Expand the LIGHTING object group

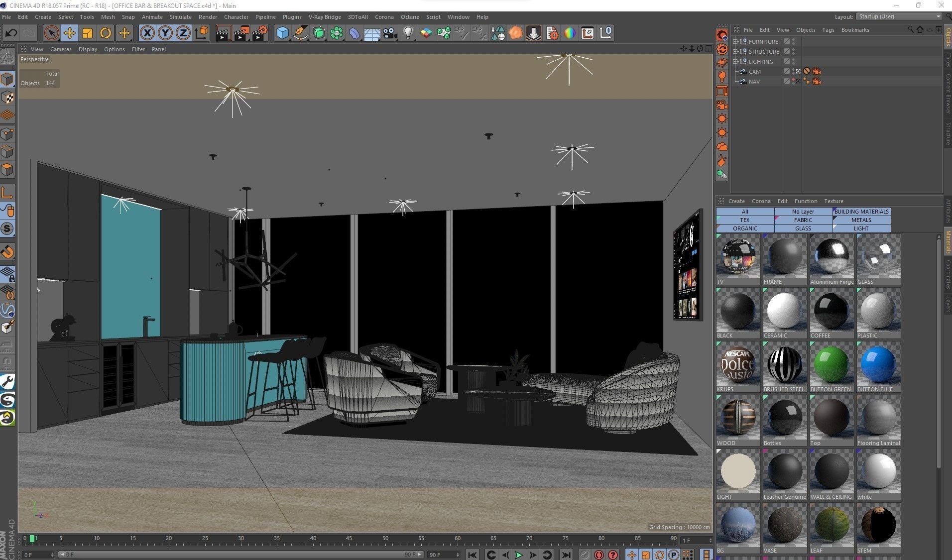735,61
